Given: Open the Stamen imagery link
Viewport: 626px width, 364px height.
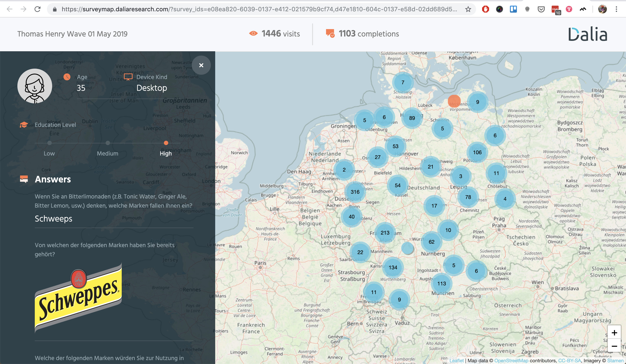Looking at the screenshot, I should point(615,361).
